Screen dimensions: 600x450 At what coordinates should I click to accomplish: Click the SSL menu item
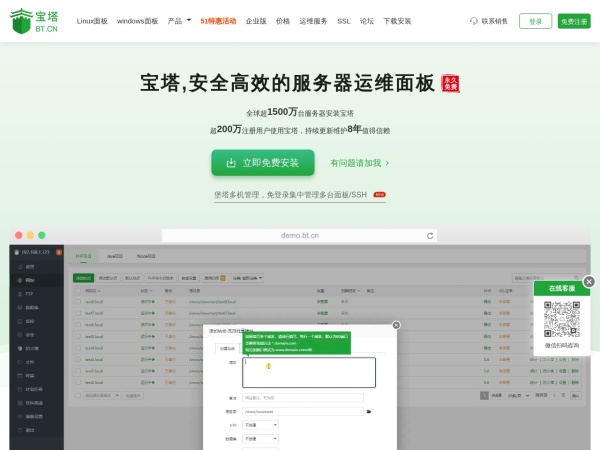[344, 21]
